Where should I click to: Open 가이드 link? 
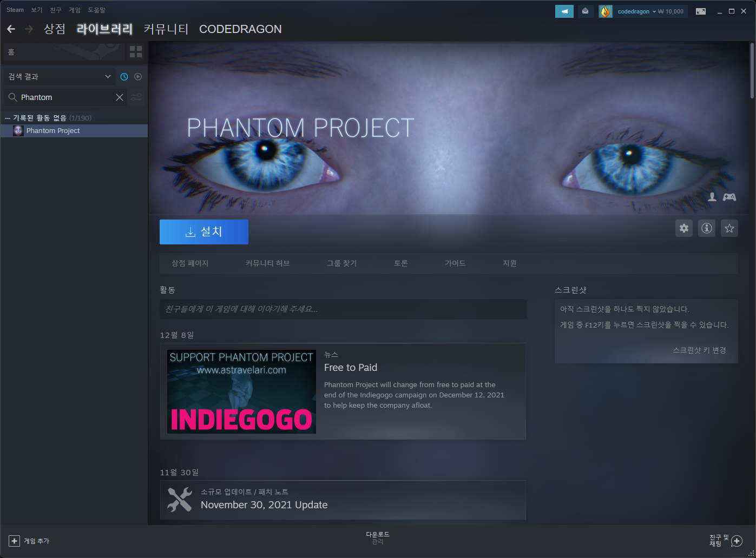click(456, 263)
